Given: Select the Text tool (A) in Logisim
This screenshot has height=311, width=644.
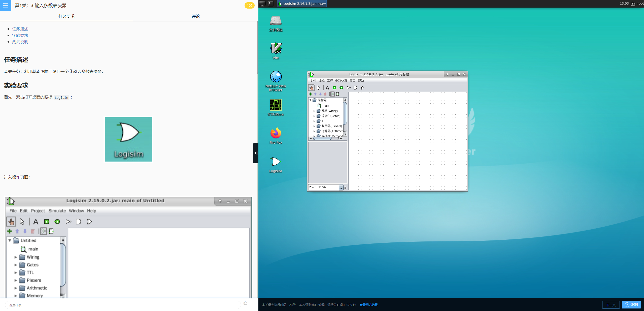Looking at the screenshot, I should [x=327, y=88].
